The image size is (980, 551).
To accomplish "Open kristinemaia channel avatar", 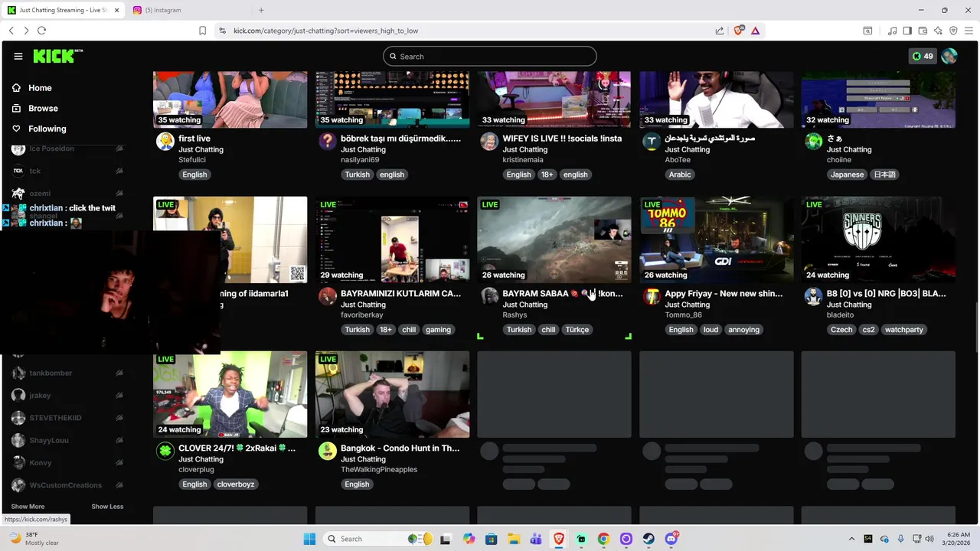I will [489, 142].
